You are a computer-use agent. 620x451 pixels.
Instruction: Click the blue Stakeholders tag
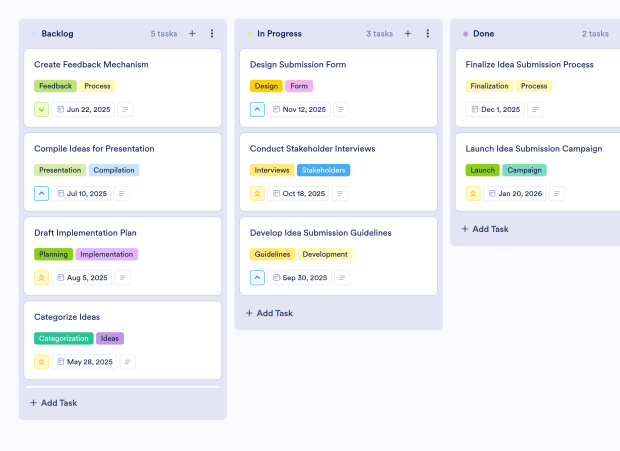coord(324,170)
